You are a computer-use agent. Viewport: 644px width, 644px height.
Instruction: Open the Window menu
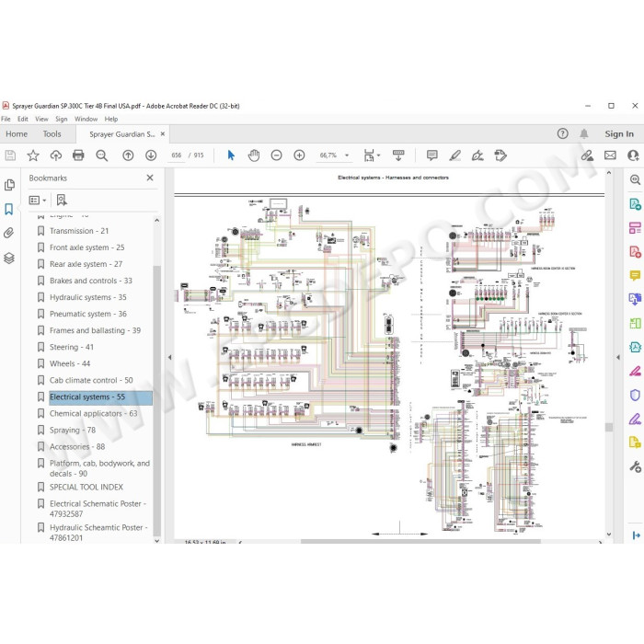tap(86, 119)
